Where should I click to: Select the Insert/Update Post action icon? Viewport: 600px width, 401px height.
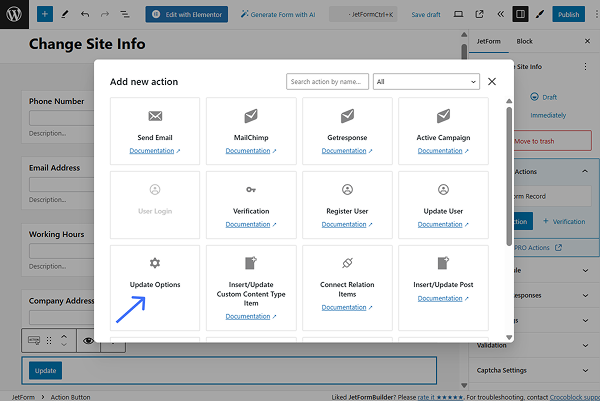pyautogui.click(x=443, y=263)
